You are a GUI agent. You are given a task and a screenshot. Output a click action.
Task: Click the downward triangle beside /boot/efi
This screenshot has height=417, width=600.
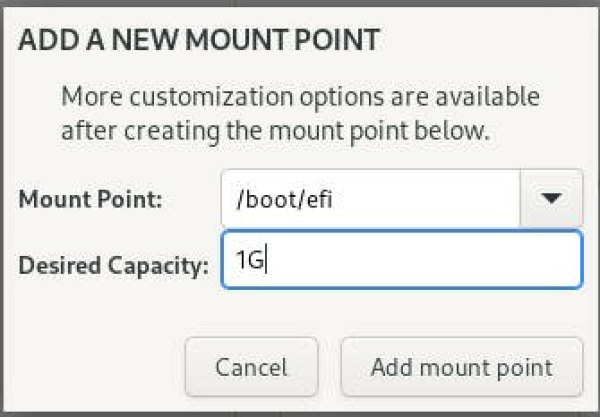click(551, 198)
